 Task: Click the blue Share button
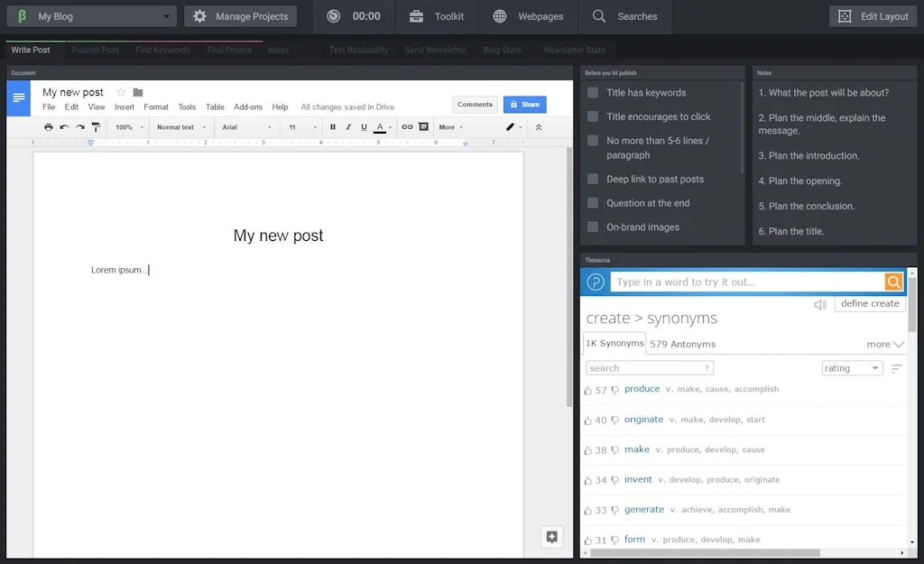click(524, 104)
